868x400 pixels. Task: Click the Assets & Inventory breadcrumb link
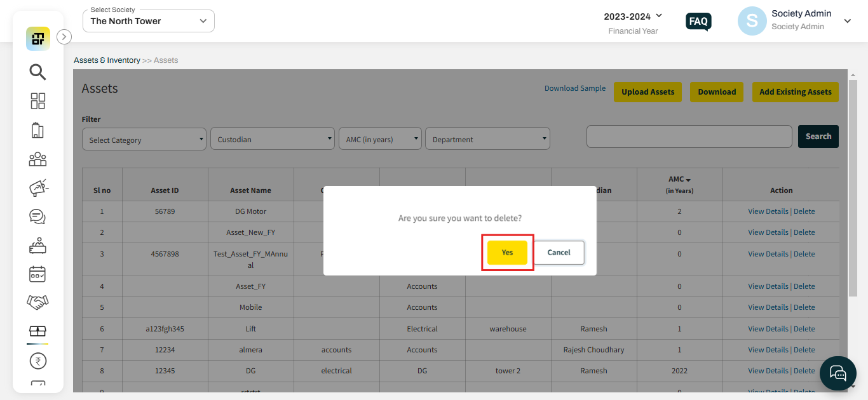[107, 60]
